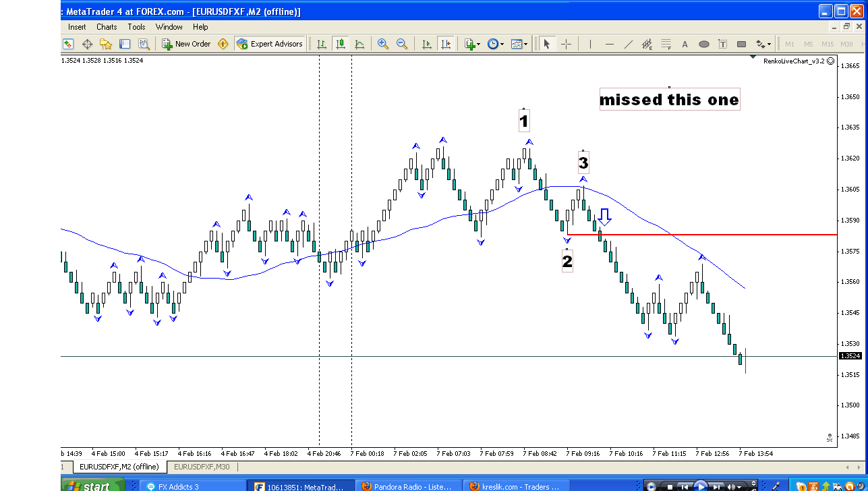Open the Tools menu

[137, 27]
